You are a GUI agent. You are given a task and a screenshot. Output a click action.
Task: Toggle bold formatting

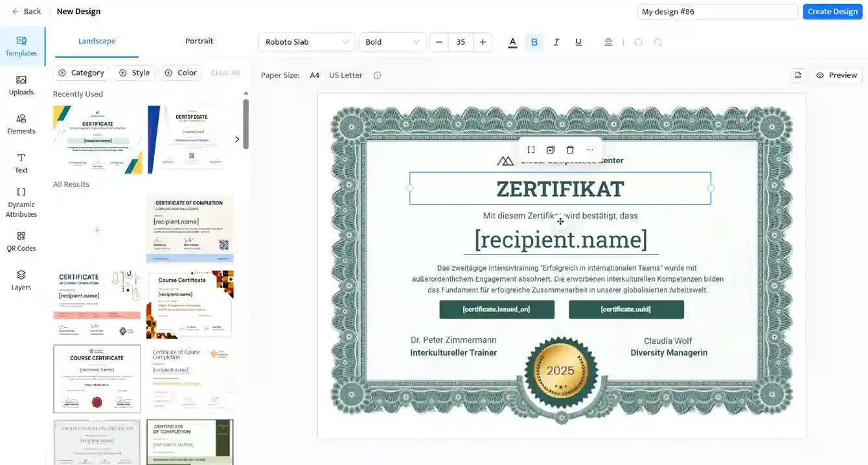(534, 42)
